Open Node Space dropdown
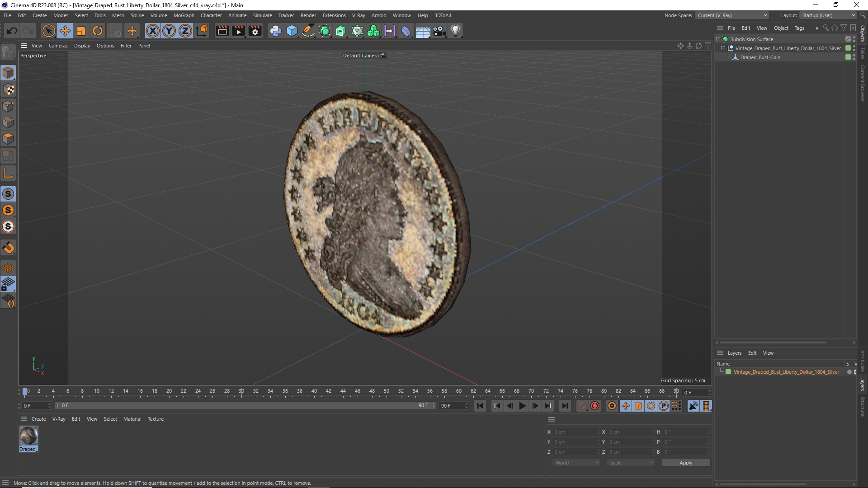The height and width of the screenshot is (488, 868). (732, 15)
